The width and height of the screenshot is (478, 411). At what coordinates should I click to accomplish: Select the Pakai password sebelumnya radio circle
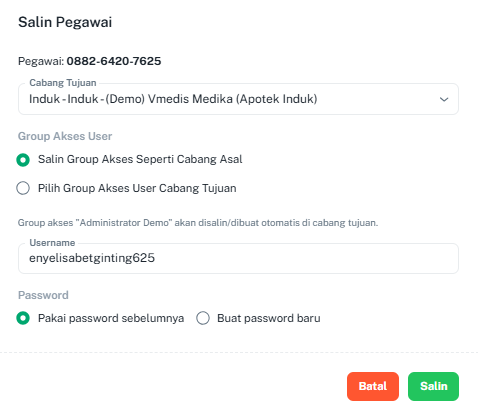[23, 318]
